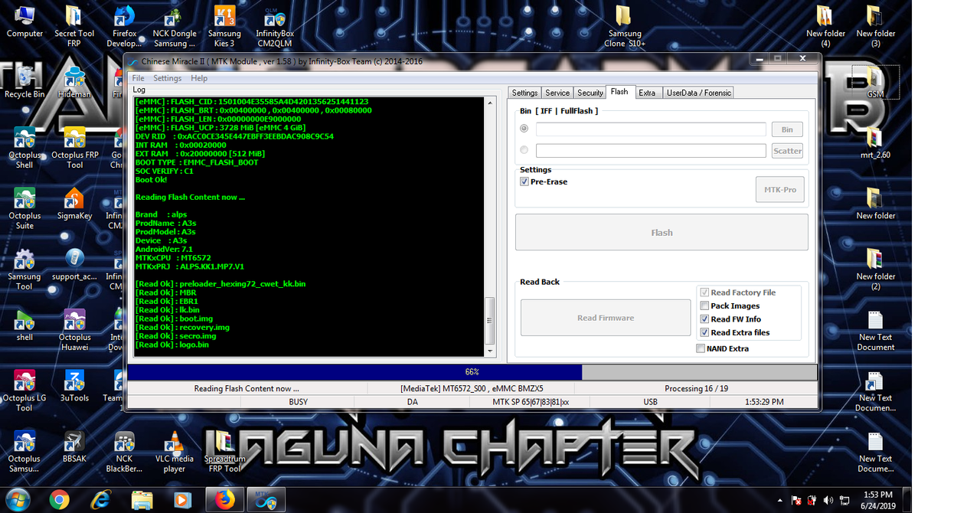Open the Secret Tool FRP desktop shortcut

pos(74,26)
